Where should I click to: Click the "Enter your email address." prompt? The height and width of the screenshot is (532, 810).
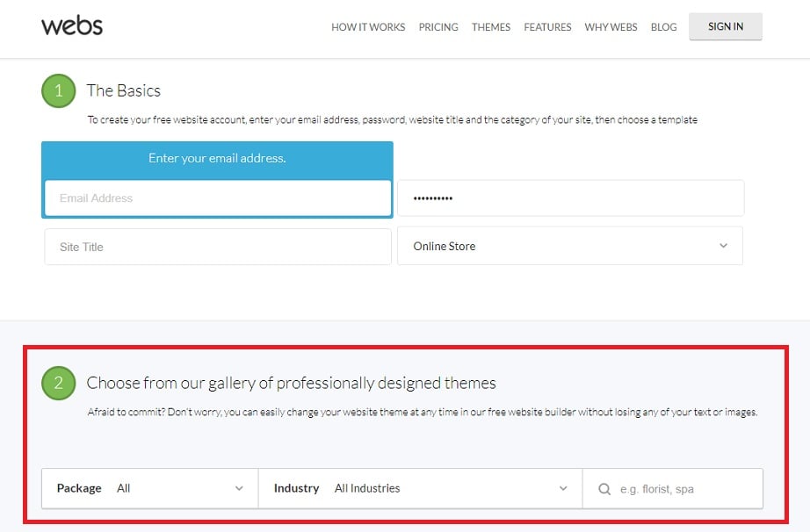coord(217,158)
